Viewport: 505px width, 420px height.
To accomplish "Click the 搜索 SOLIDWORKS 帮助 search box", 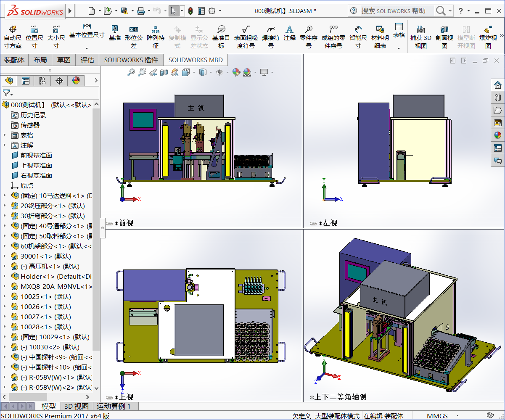I will point(397,11).
